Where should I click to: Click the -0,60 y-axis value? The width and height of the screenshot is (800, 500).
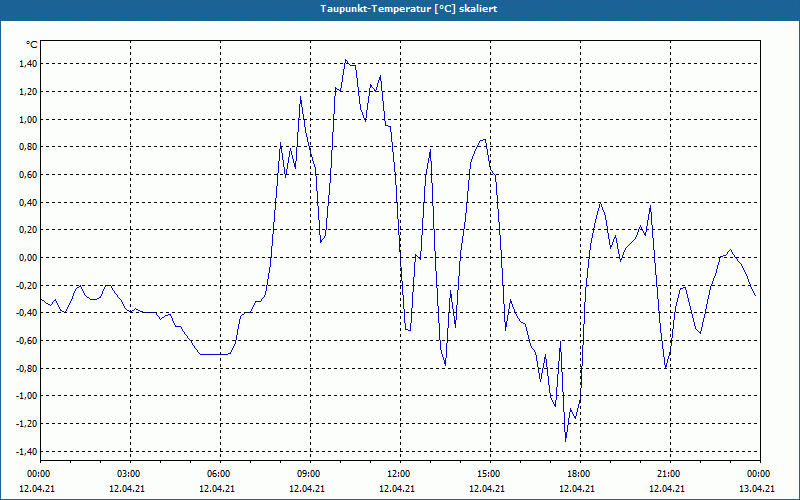point(27,340)
